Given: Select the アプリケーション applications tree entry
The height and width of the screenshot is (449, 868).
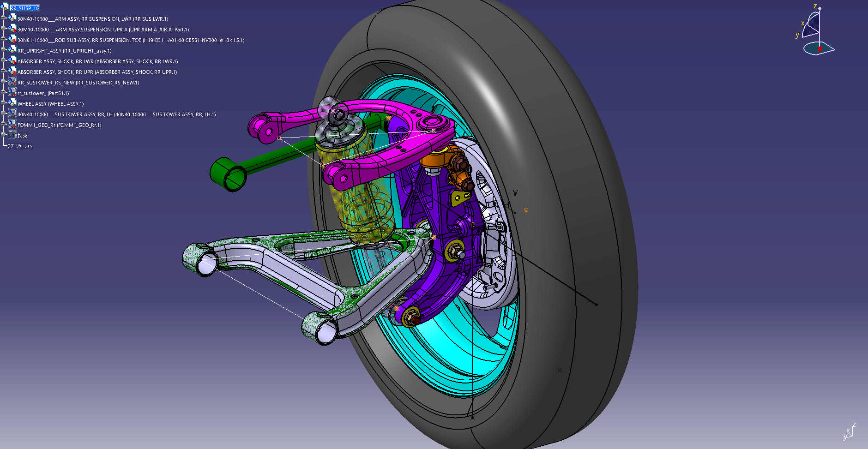Looking at the screenshot, I should [x=20, y=146].
